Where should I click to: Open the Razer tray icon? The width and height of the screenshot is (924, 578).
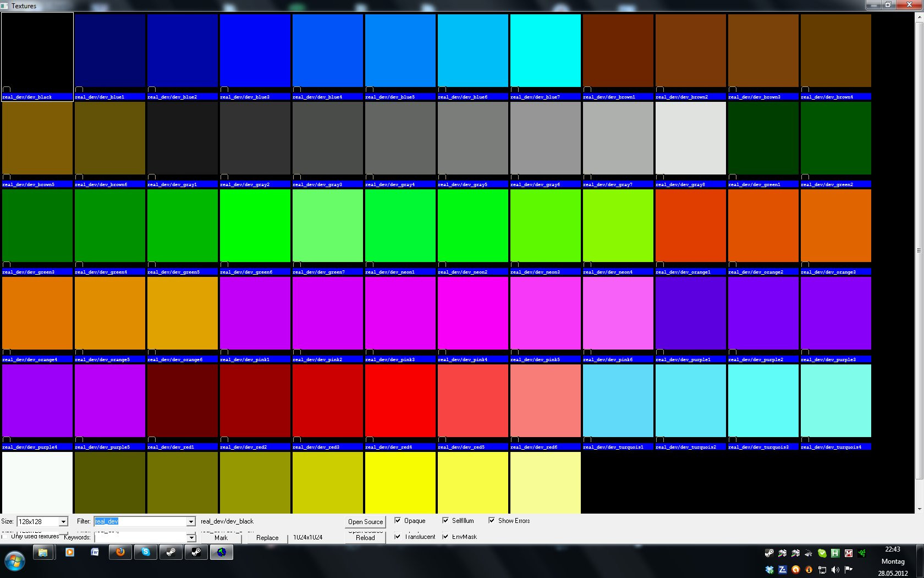pyautogui.click(x=862, y=553)
